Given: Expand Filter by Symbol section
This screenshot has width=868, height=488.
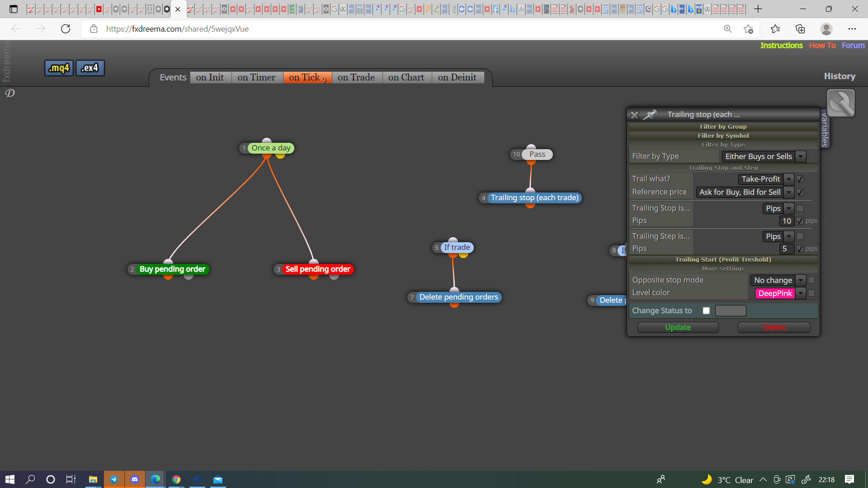Looking at the screenshot, I should (x=723, y=136).
